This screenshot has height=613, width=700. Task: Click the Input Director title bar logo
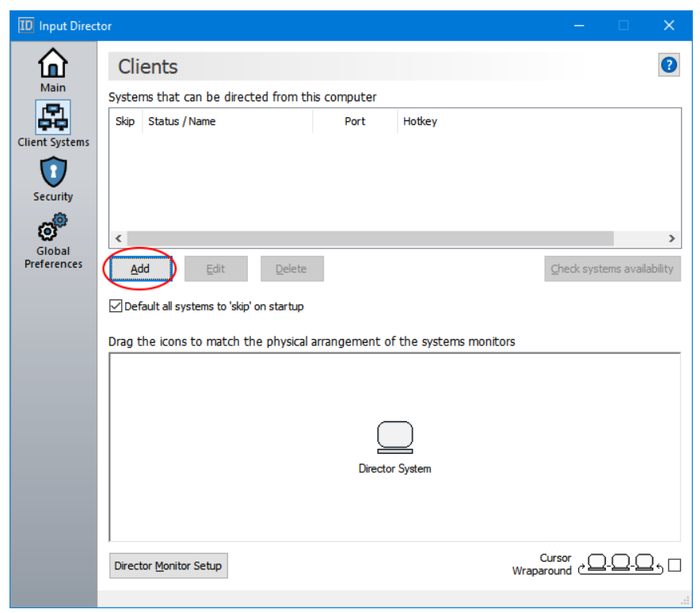point(26,25)
